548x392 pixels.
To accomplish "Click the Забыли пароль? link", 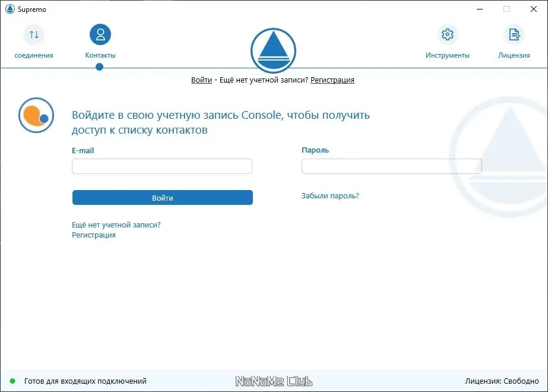I will point(330,196).
